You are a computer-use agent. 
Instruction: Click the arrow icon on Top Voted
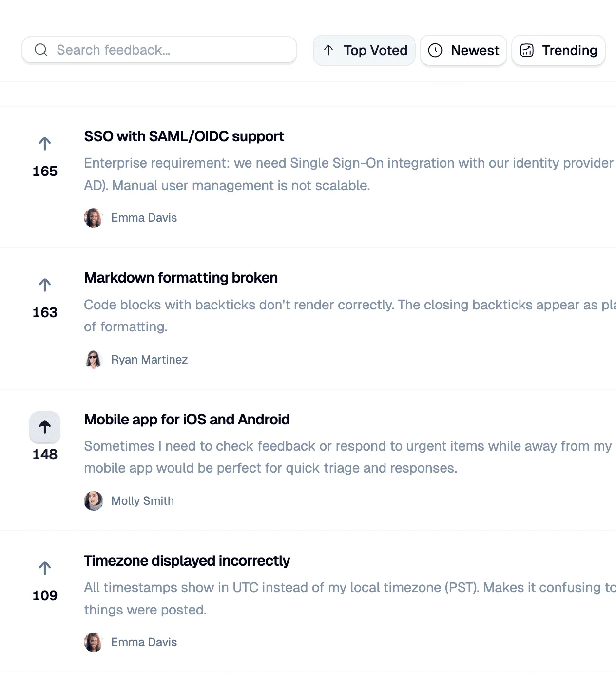pyautogui.click(x=328, y=50)
